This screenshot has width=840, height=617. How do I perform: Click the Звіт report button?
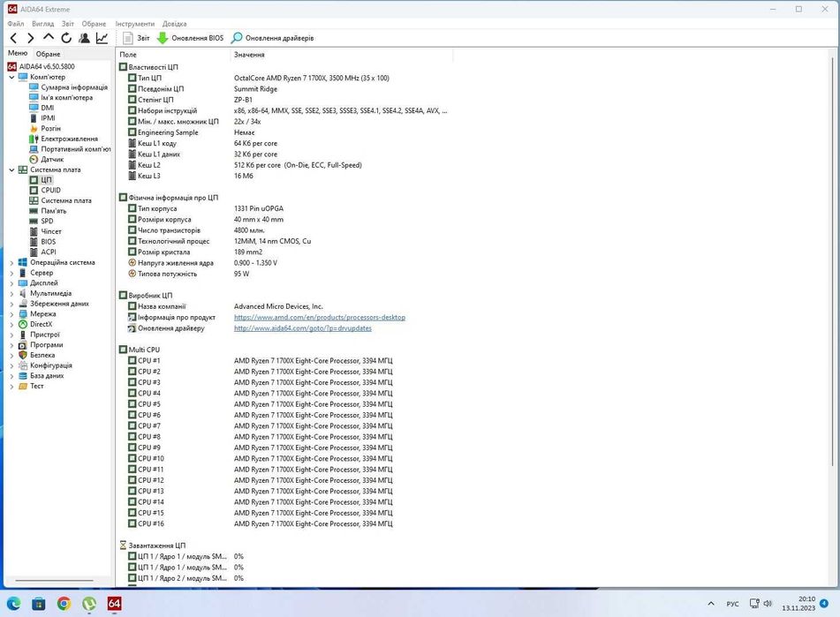pyautogui.click(x=136, y=38)
